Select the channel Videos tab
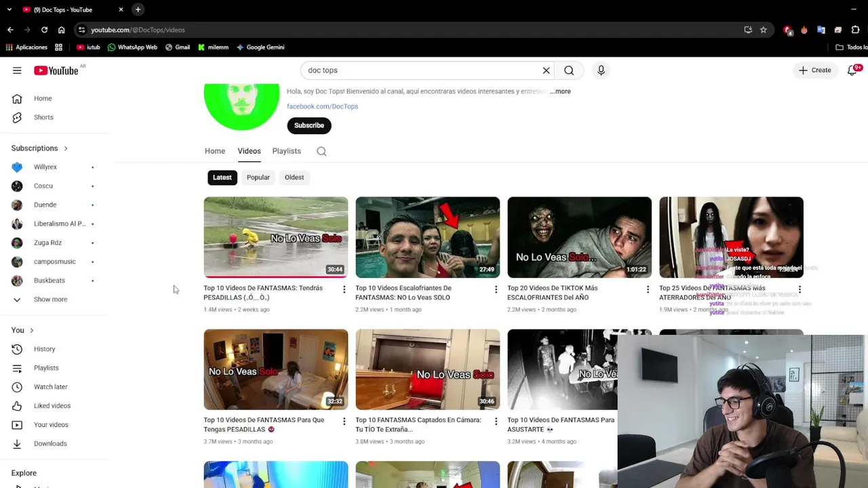 (x=249, y=151)
